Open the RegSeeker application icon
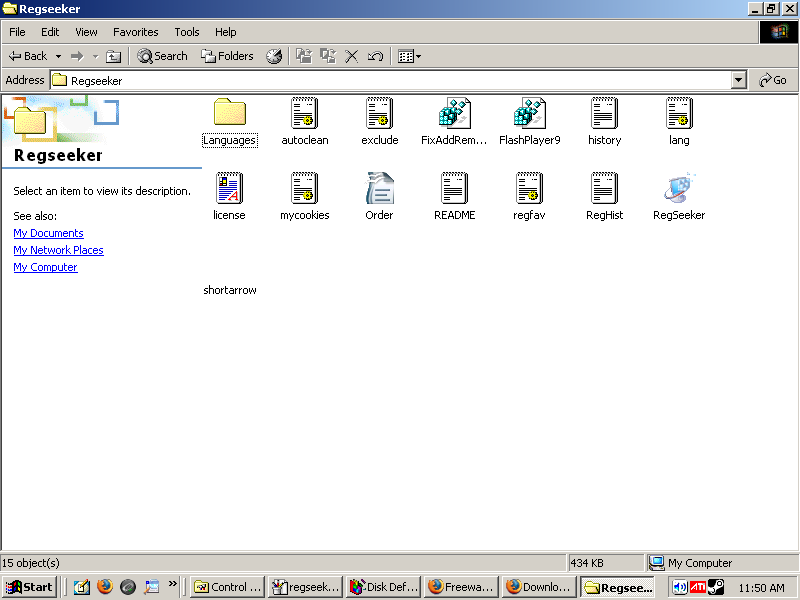800x600 pixels. pos(679,188)
